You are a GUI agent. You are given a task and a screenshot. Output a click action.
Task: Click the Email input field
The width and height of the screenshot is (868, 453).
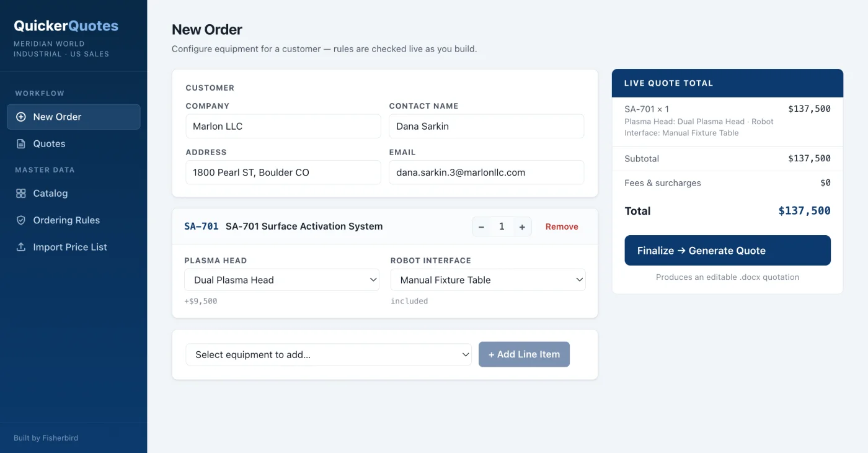[x=487, y=173]
